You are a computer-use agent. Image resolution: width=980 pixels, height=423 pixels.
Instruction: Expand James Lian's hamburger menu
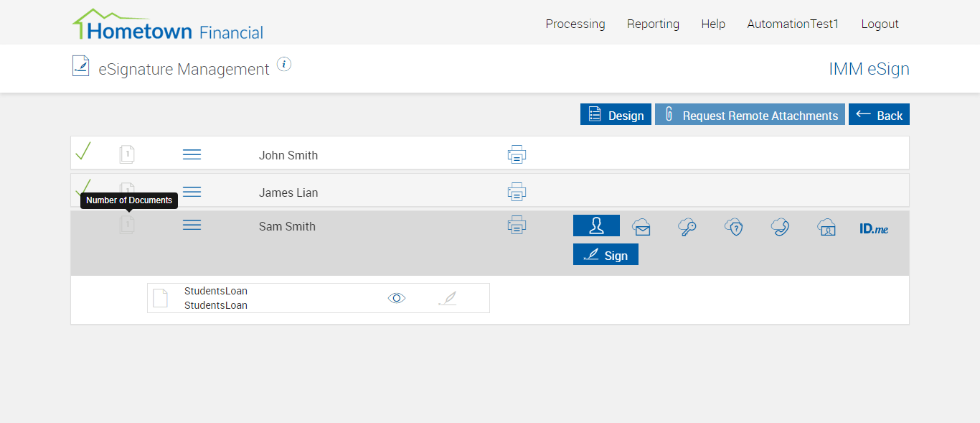pyautogui.click(x=192, y=192)
